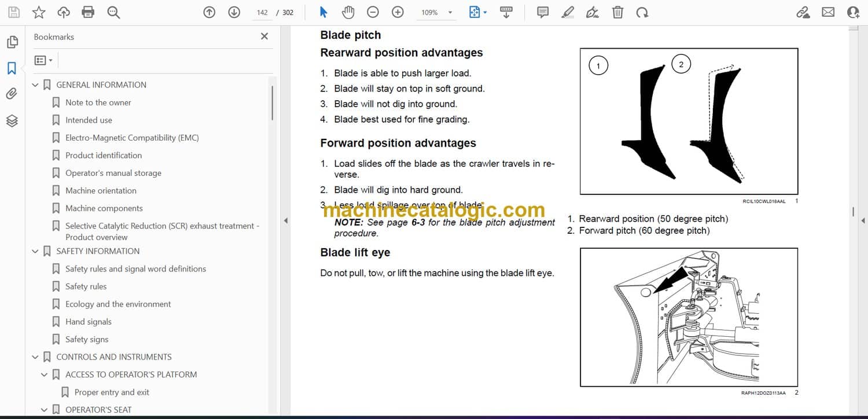Screen dimensions: 868x419
Task: Collapse the GENERAL INFORMATION bookmark
Action: click(35, 85)
